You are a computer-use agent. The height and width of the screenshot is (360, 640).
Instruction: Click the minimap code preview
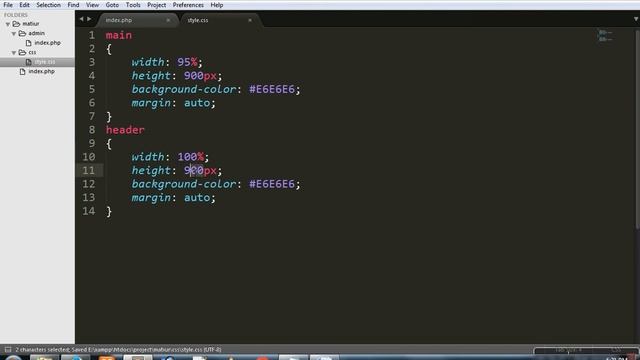coord(605,36)
